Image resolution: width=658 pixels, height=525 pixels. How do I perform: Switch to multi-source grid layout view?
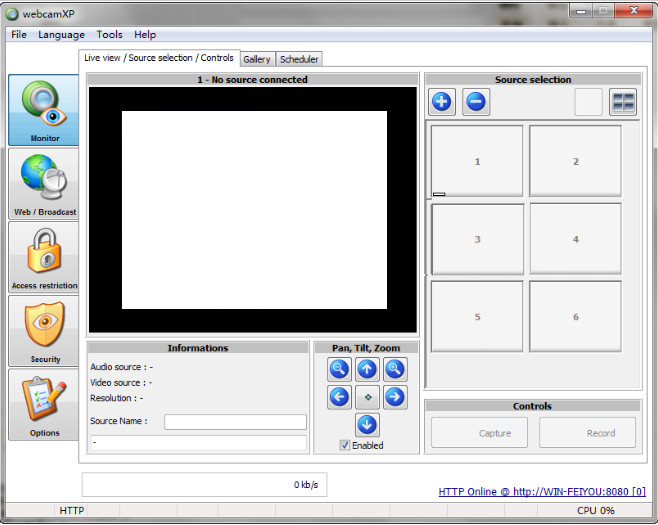[623, 102]
